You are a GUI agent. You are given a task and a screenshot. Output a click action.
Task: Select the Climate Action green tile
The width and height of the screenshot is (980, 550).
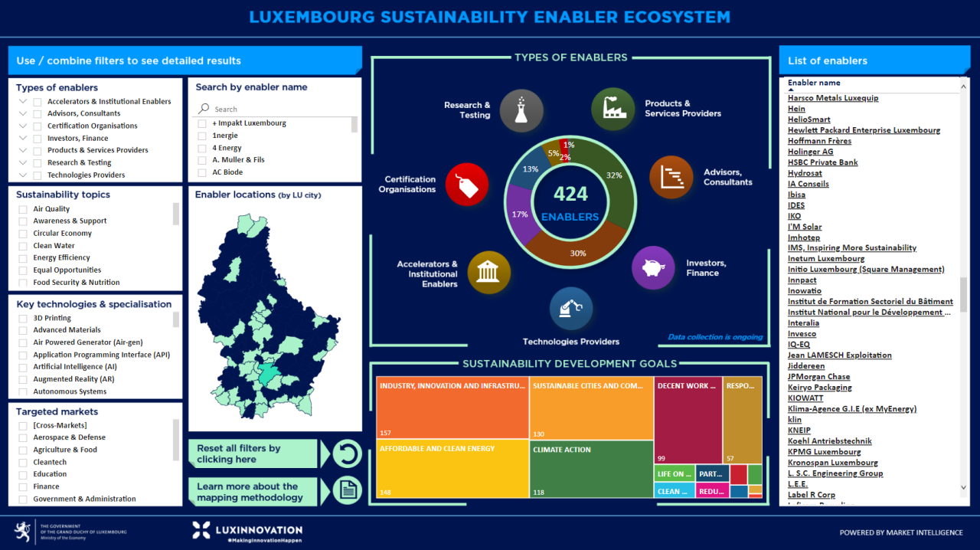click(x=592, y=469)
